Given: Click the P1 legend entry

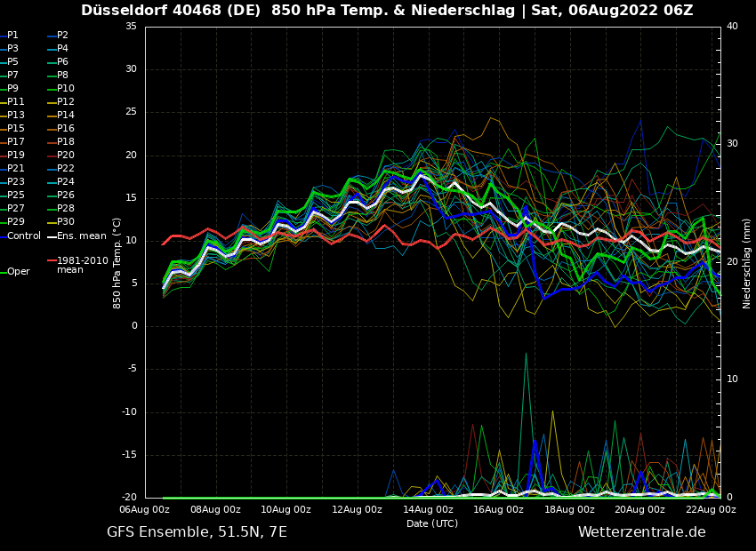Looking at the screenshot, I should click(12, 36).
